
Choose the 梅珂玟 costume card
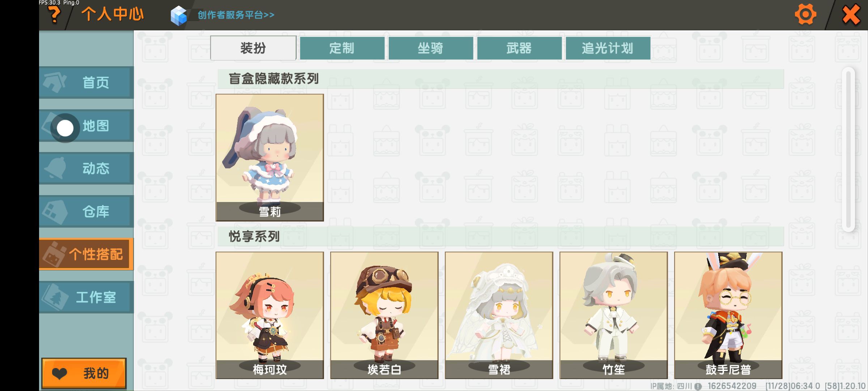(x=270, y=315)
